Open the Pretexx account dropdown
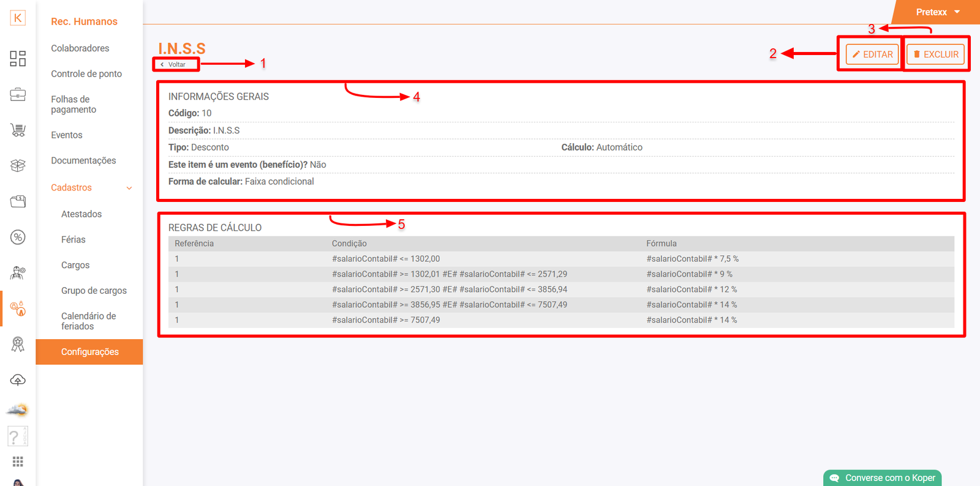The width and height of the screenshot is (980, 486). pos(937,12)
